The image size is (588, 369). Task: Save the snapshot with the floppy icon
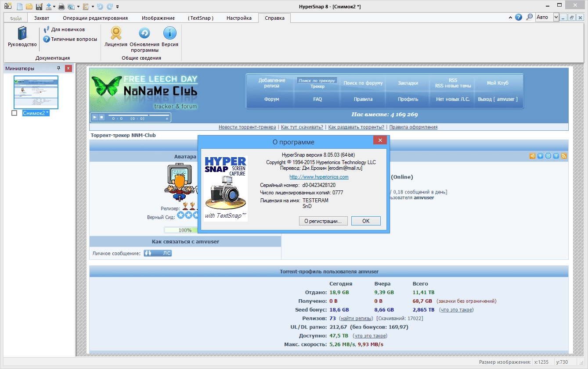point(39,7)
